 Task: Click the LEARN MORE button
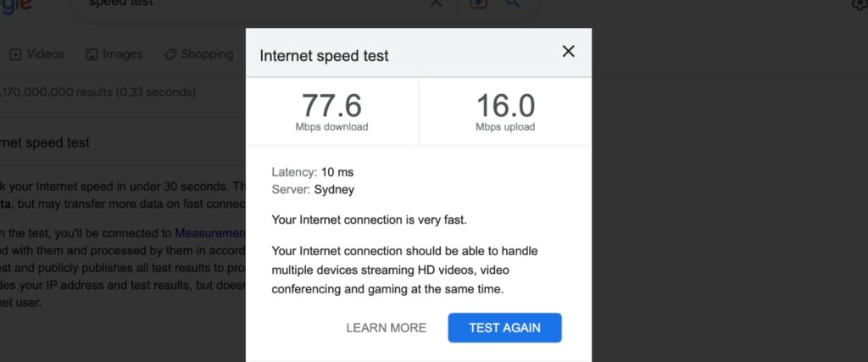coord(386,328)
